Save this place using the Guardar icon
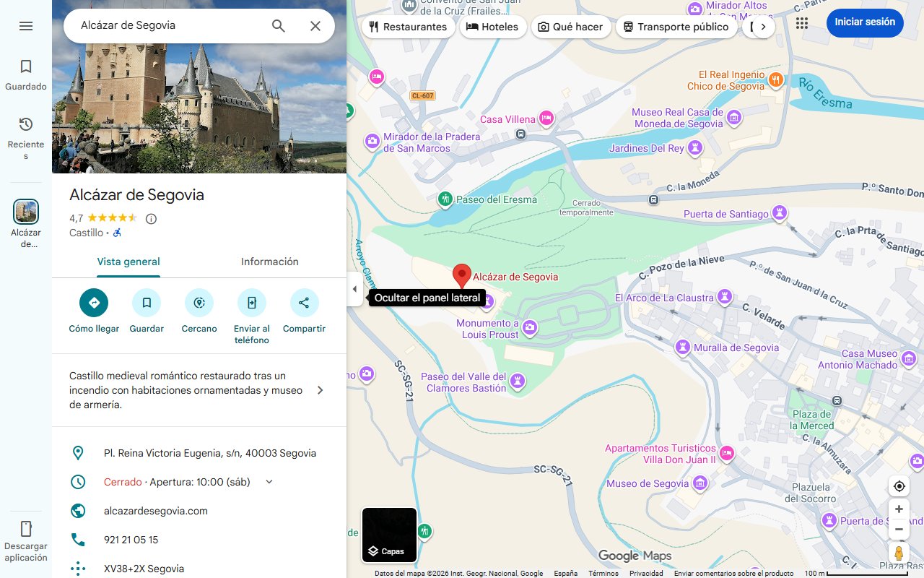924x578 pixels. coord(146,303)
